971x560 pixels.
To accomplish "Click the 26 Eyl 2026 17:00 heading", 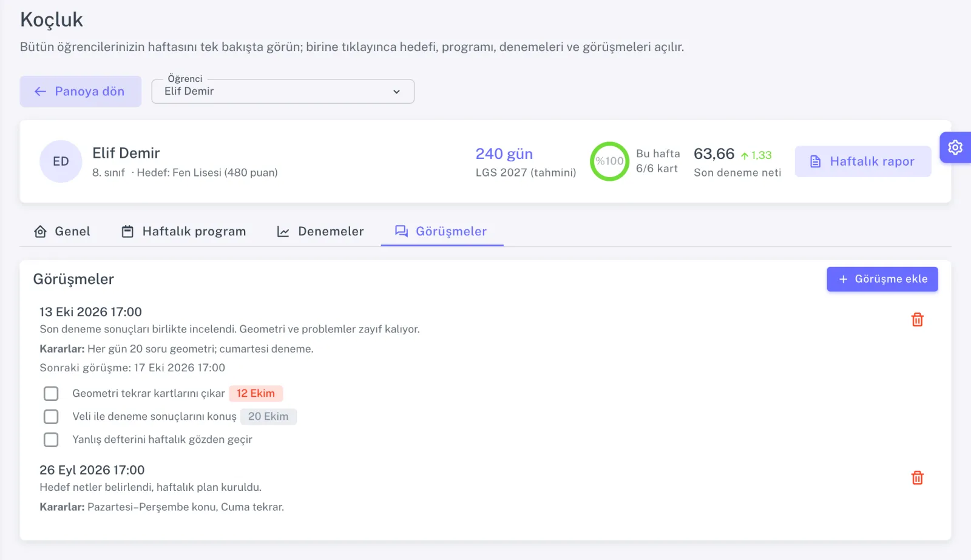I will 92,470.
